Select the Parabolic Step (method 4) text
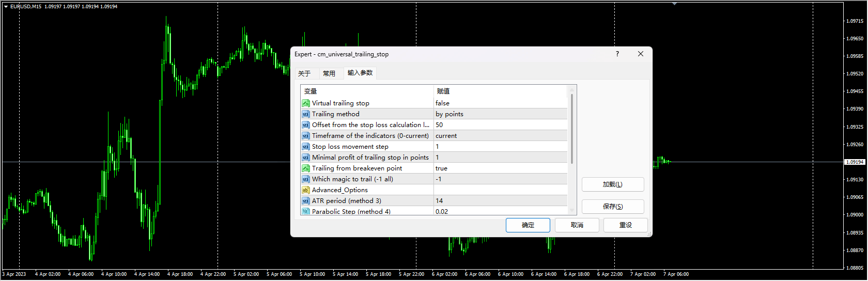 (351, 211)
